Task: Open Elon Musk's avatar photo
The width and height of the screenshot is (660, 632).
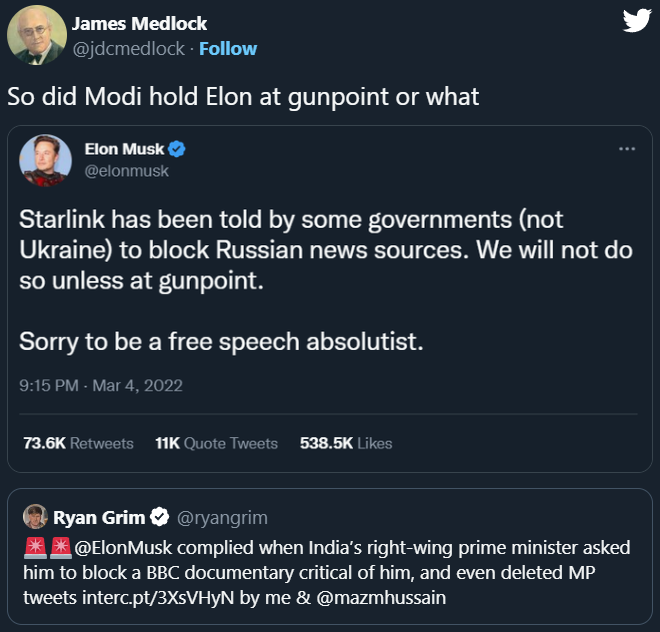Action: coord(45,160)
